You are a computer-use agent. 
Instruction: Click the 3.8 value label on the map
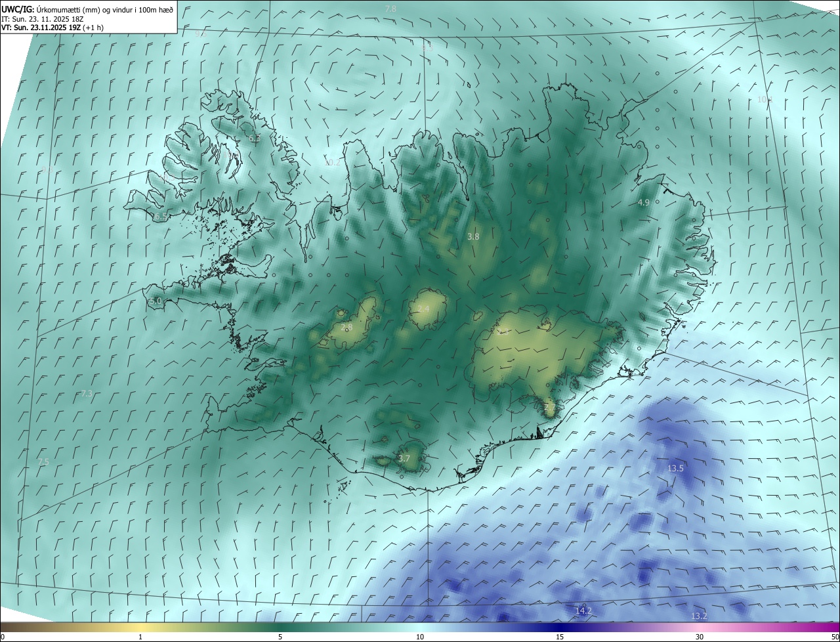[473, 236]
